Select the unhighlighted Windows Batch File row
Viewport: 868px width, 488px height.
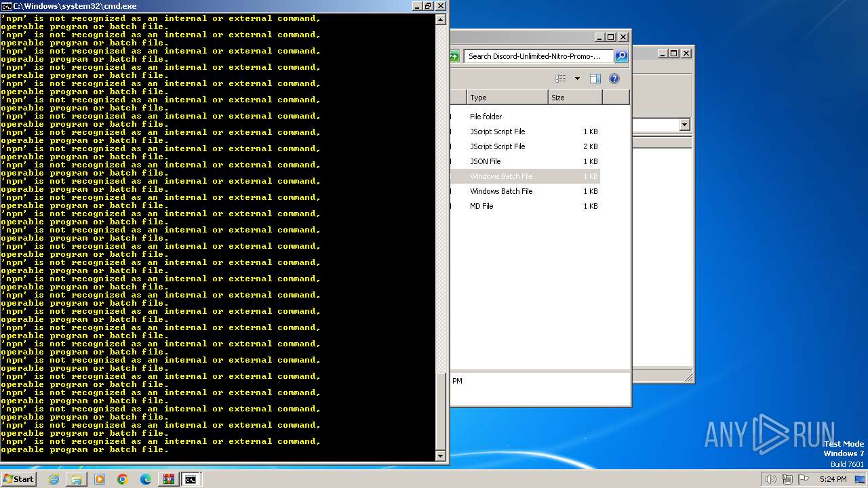(x=525, y=191)
